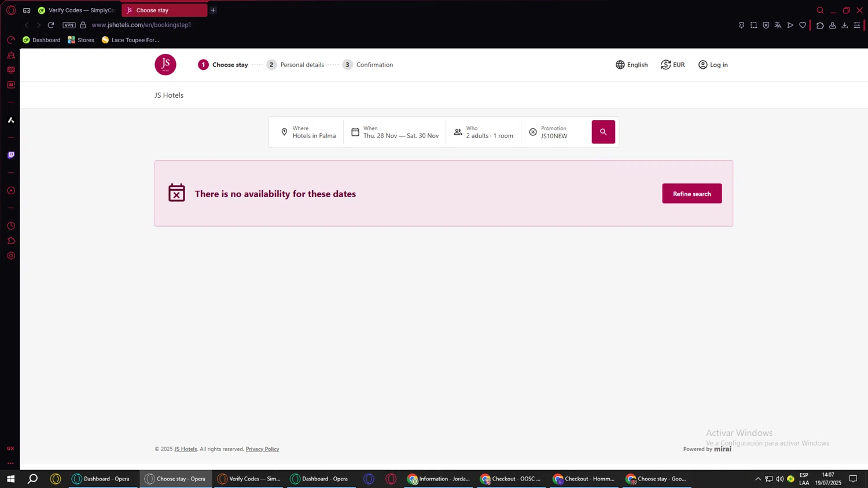Select the Personal details step
The image size is (868, 488).
[x=295, y=65]
